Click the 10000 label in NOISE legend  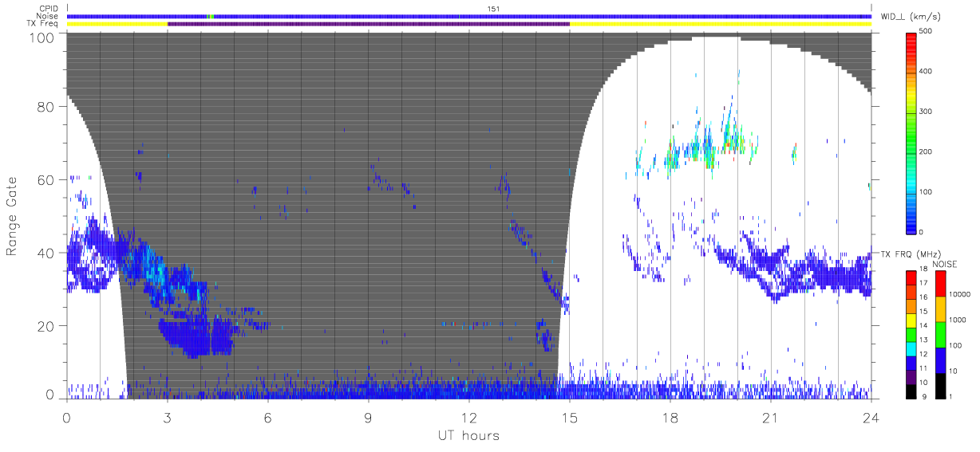[x=958, y=295]
